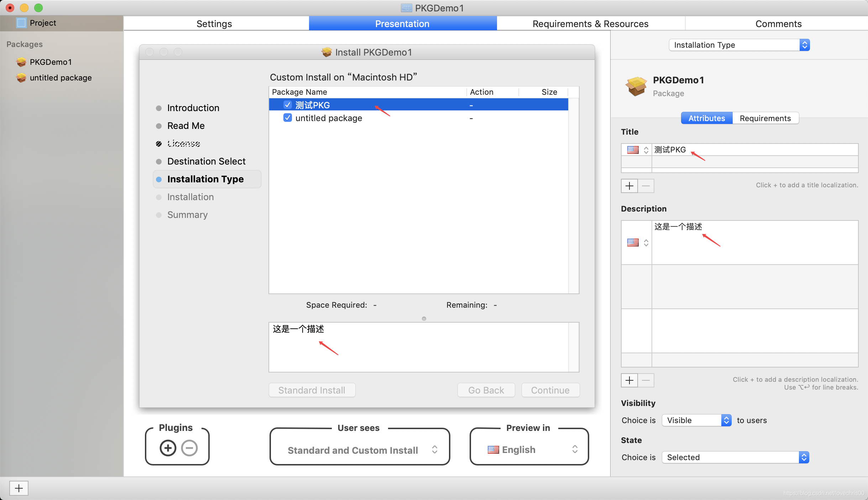Image resolution: width=868 pixels, height=500 pixels.
Task: Open the Title language stepper
Action: tap(646, 150)
